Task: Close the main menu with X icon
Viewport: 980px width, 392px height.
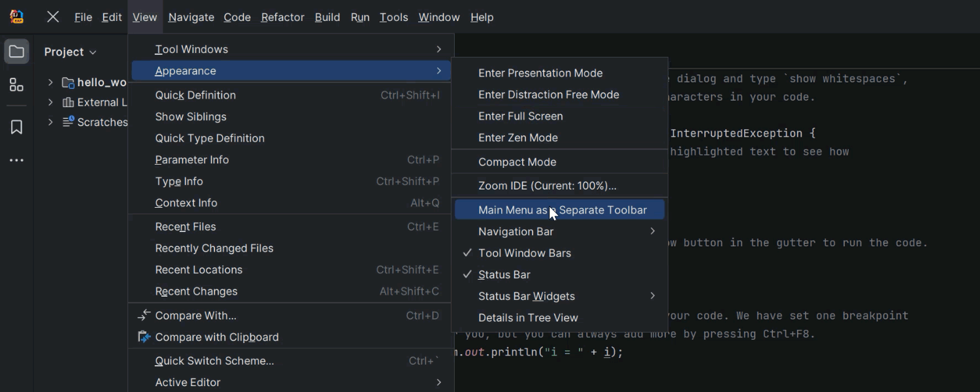Action: pyautogui.click(x=53, y=17)
